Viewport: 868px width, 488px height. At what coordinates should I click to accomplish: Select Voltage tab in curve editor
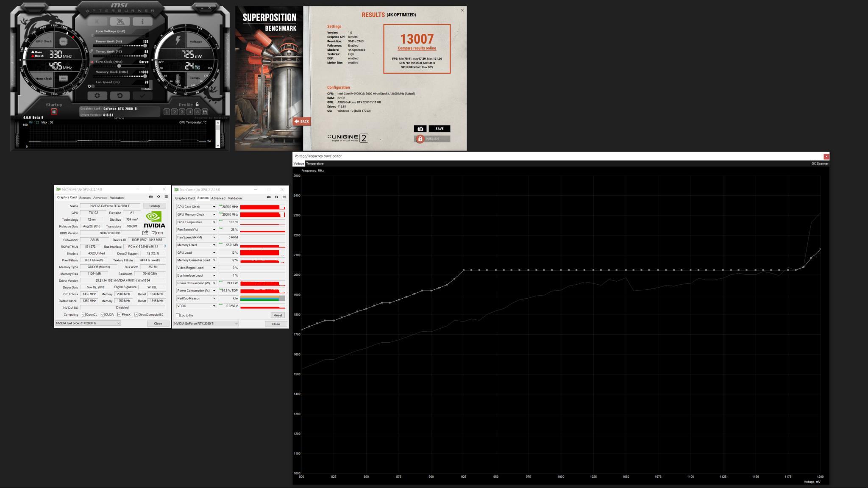coord(299,164)
